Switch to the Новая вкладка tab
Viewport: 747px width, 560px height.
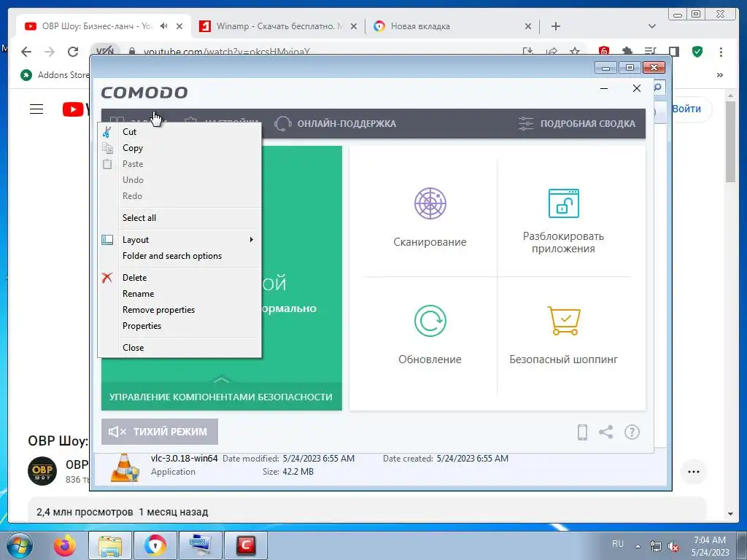[452, 26]
